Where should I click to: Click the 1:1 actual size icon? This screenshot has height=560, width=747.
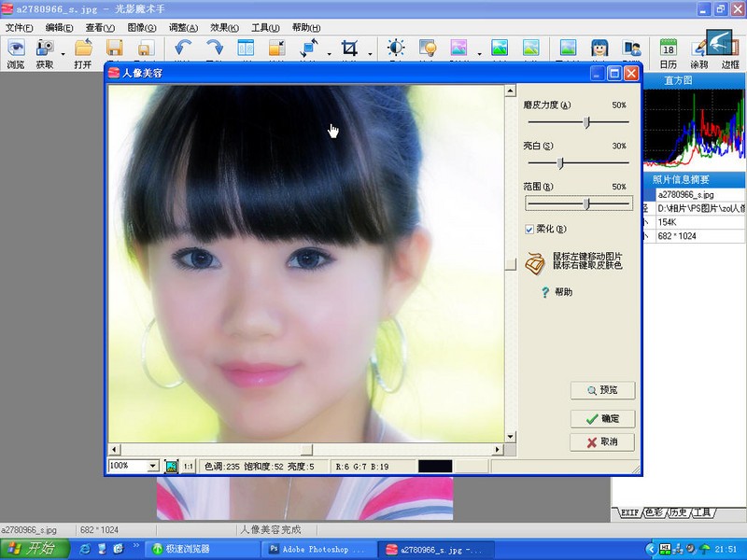(x=188, y=466)
